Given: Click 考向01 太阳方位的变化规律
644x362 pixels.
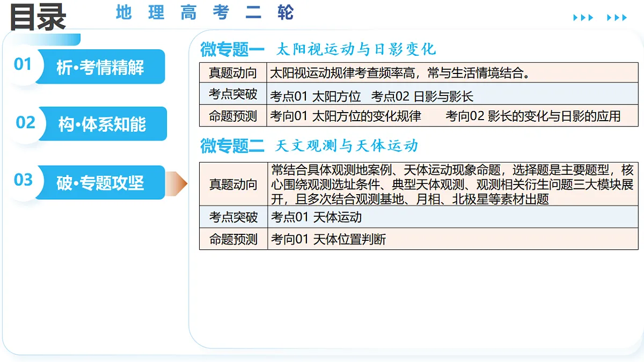Looking at the screenshot, I should coord(346,116).
